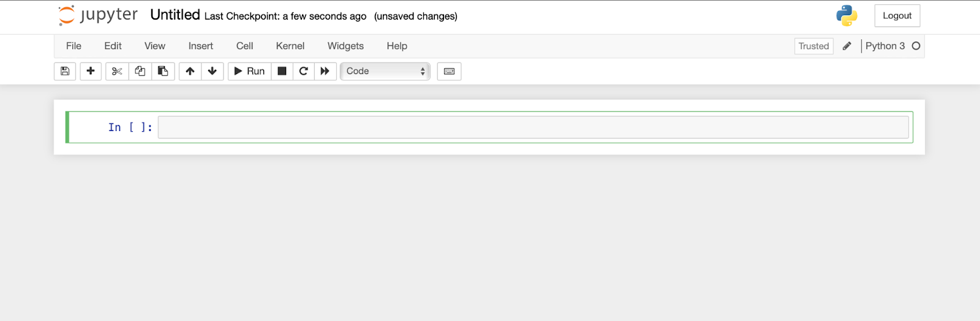Click inside the empty code cell
980x321 pixels.
point(533,127)
